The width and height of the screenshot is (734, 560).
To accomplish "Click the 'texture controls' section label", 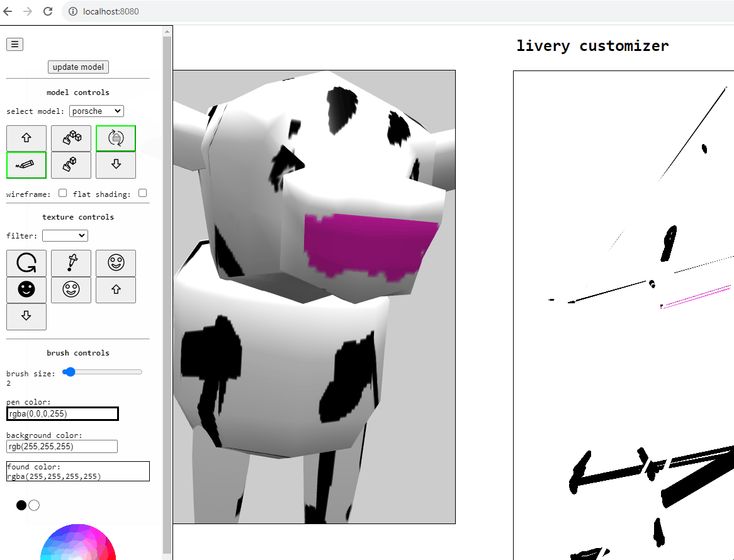I will [x=77, y=216].
